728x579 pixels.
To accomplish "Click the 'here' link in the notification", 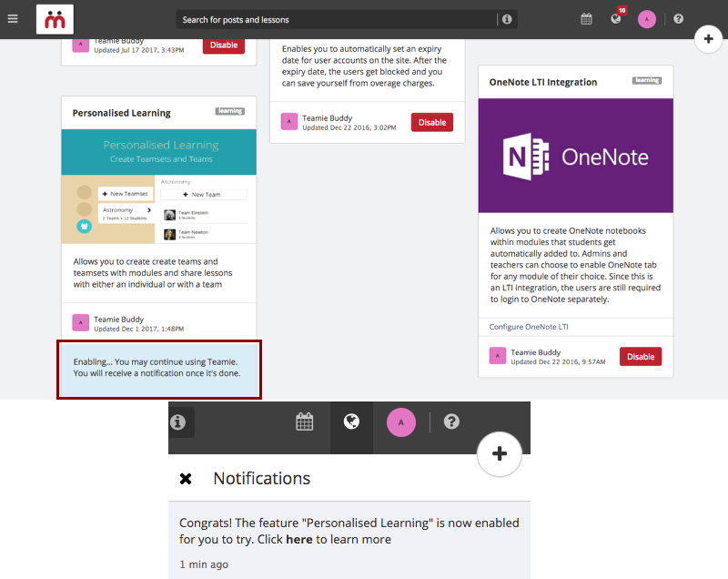I will (299, 540).
